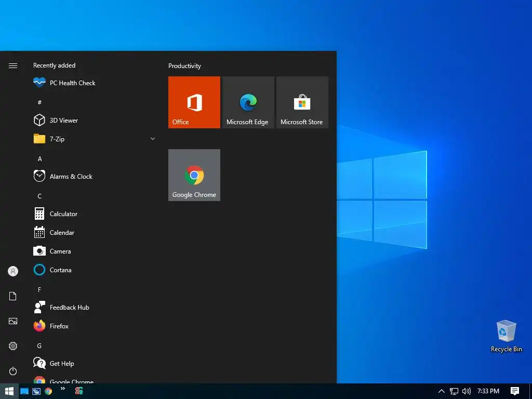Open the Microsoft Store tile
This screenshot has height=399, width=532.
click(x=302, y=102)
